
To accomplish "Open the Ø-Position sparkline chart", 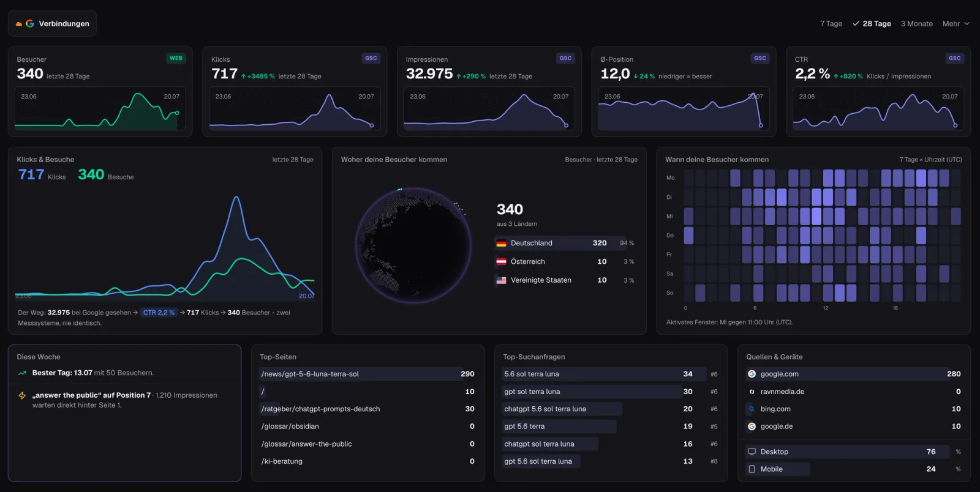I will click(684, 109).
